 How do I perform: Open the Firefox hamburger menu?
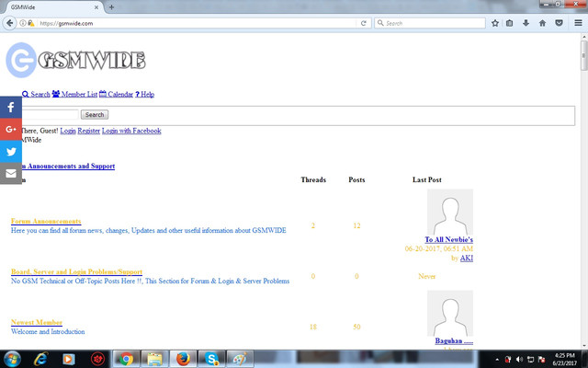(578, 23)
